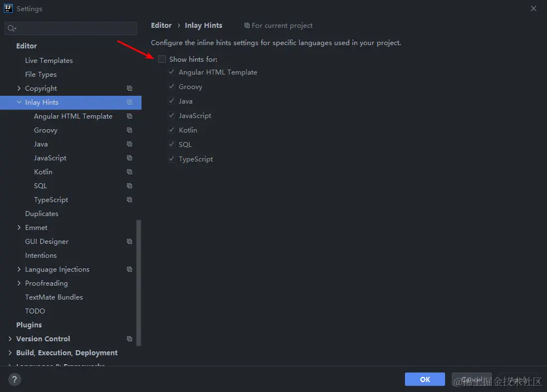Click the project icon next to TypeScript in tree
The width and height of the screenshot is (547, 392).
[x=129, y=200]
